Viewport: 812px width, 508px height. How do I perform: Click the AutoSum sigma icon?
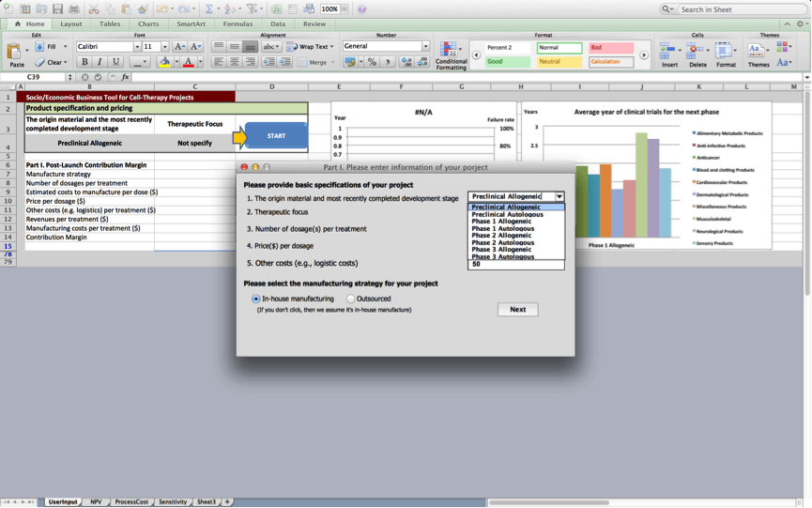210,8
